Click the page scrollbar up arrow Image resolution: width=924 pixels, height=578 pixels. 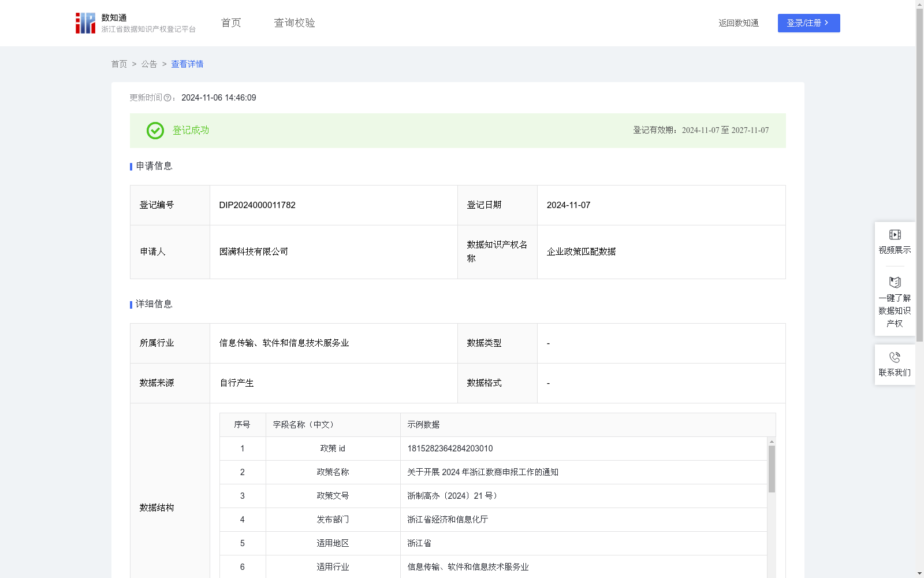pos(919,4)
